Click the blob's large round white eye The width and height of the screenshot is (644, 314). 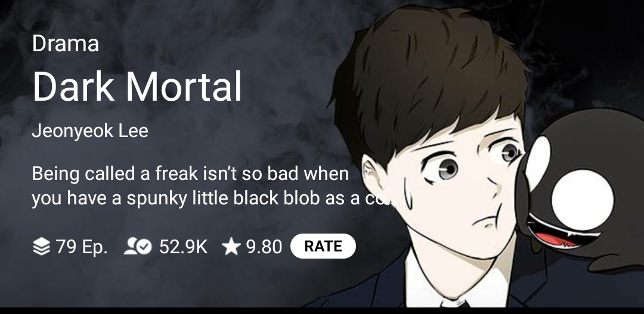pyautogui.click(x=583, y=200)
